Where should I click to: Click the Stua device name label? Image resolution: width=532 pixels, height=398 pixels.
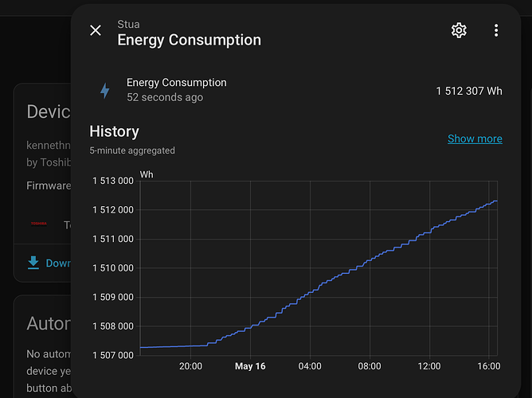[128, 25]
